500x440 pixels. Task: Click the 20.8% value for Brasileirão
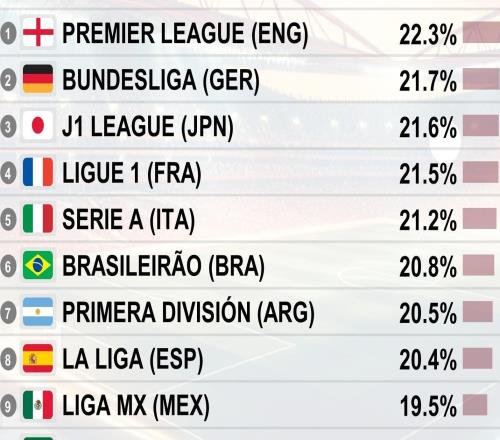coord(428,267)
